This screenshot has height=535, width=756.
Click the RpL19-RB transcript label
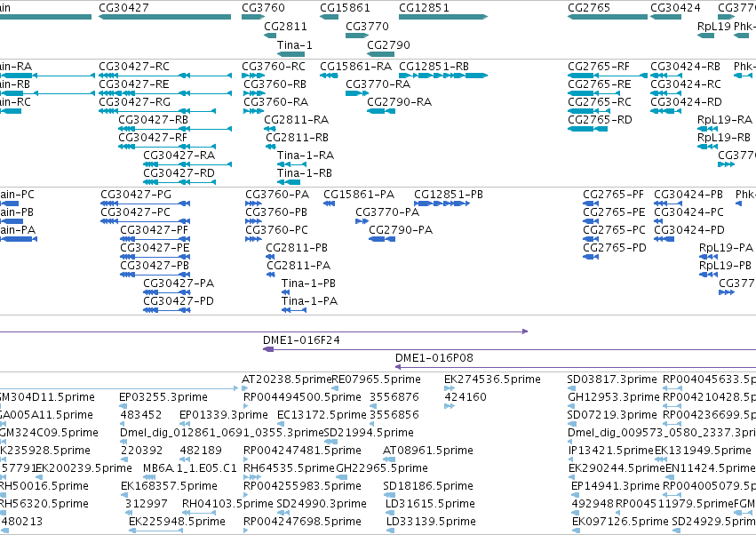[x=724, y=138]
